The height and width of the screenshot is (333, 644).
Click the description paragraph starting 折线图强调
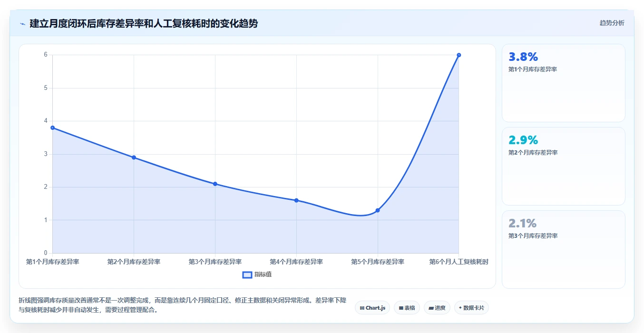(183, 305)
